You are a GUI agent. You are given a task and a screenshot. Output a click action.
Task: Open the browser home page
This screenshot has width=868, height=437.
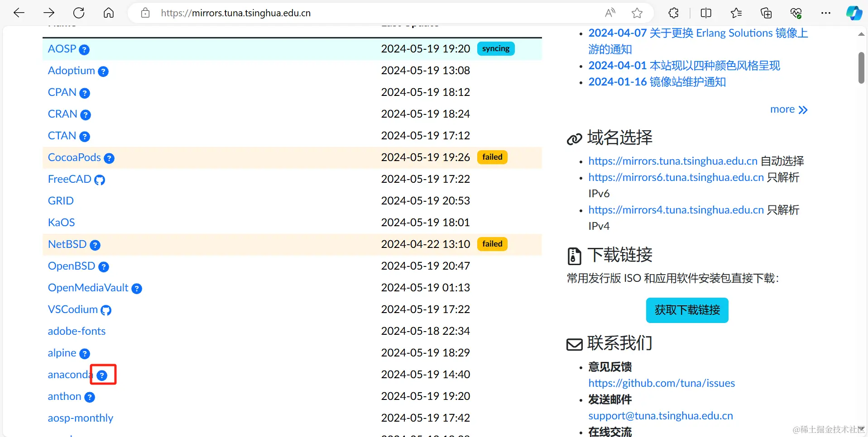tap(109, 13)
